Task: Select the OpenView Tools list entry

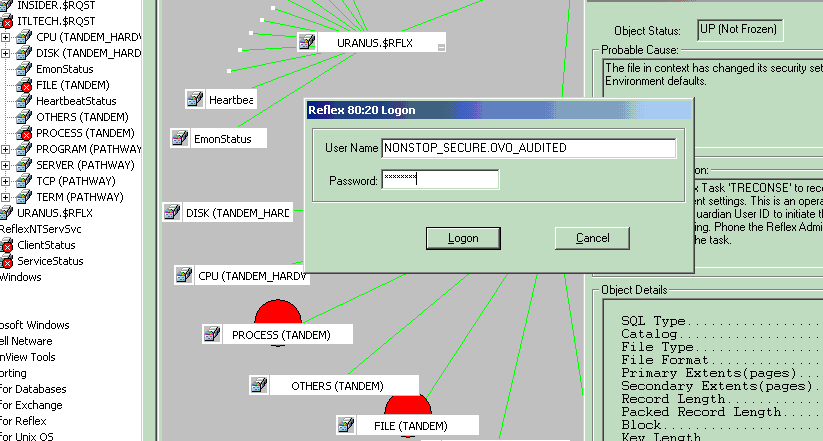Action: pyautogui.click(x=28, y=357)
